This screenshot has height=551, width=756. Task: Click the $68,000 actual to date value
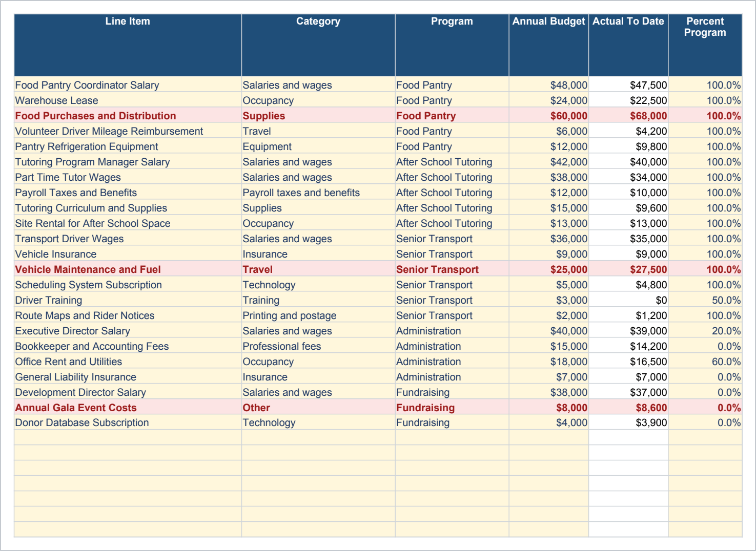(628, 116)
